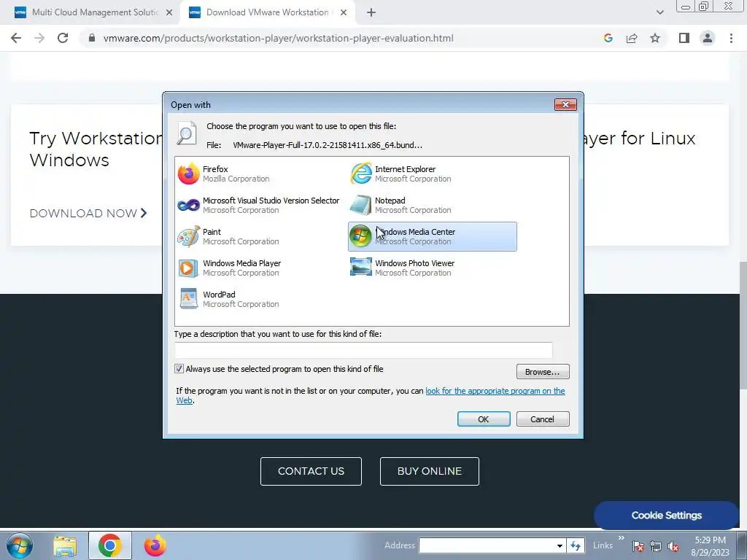
Task: Open Windows Explorer from taskbar
Action: pyautogui.click(x=65, y=545)
